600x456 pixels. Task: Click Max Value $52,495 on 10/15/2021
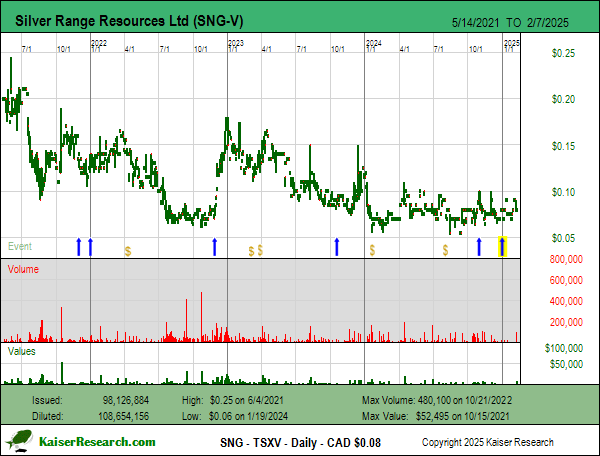(x=435, y=416)
